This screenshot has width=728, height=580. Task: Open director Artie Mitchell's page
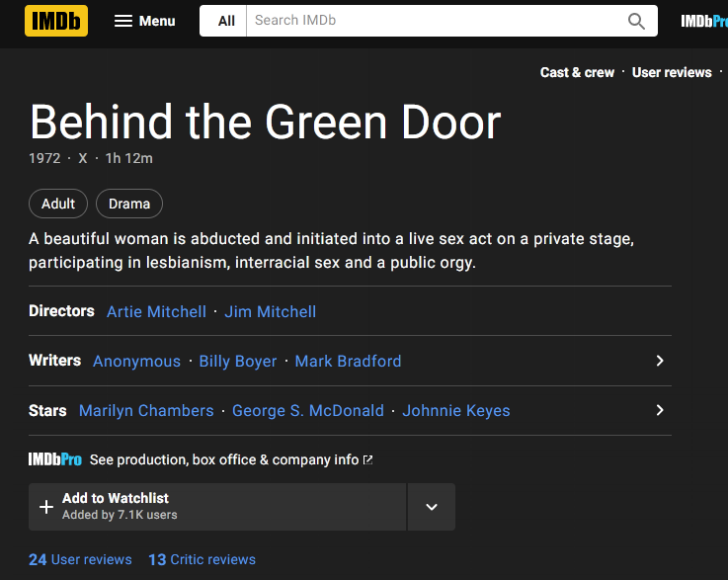pyautogui.click(x=156, y=311)
